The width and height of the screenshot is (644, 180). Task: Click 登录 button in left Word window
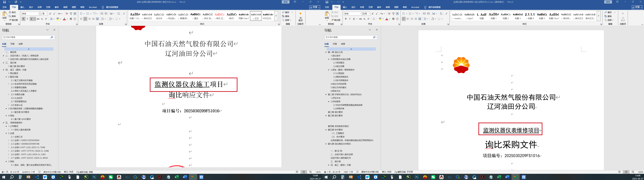point(285,2)
